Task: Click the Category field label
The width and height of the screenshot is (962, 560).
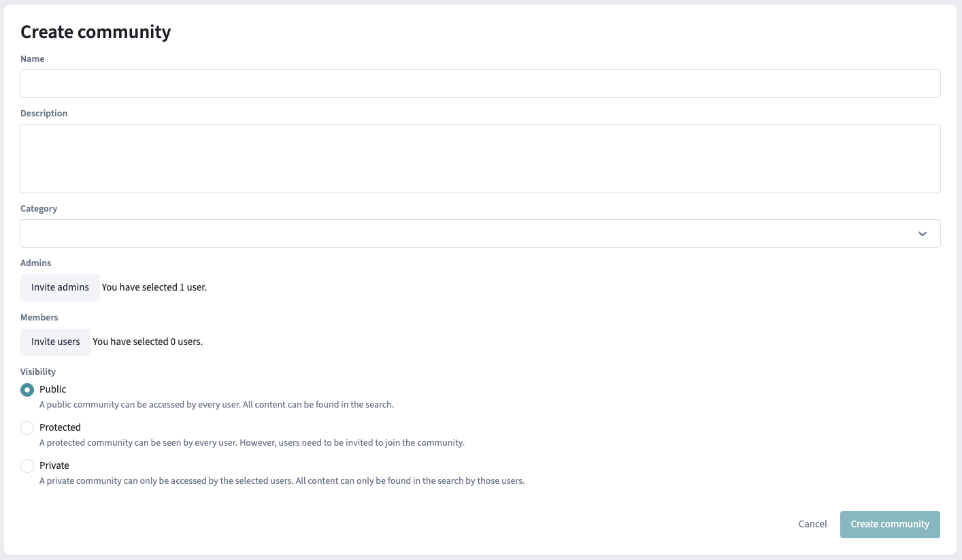Action: [39, 209]
